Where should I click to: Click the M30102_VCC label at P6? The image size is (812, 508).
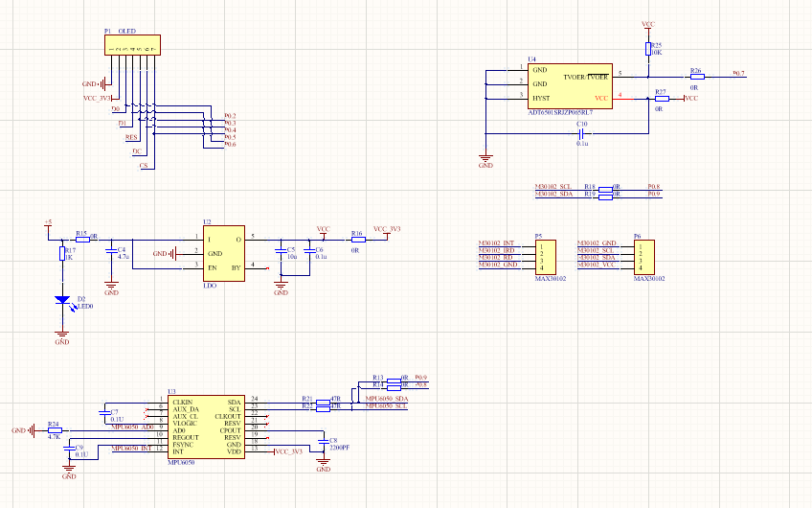click(x=596, y=265)
